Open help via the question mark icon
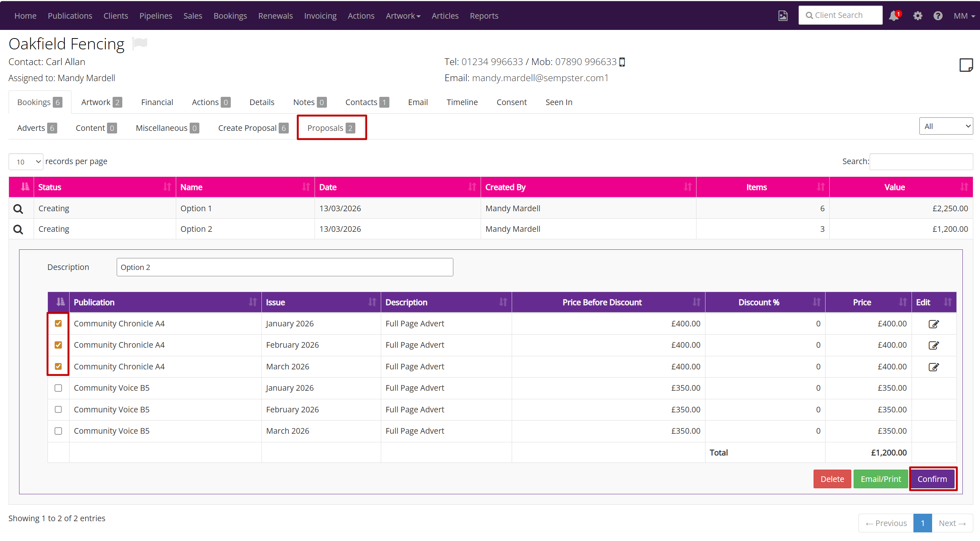 point(938,16)
